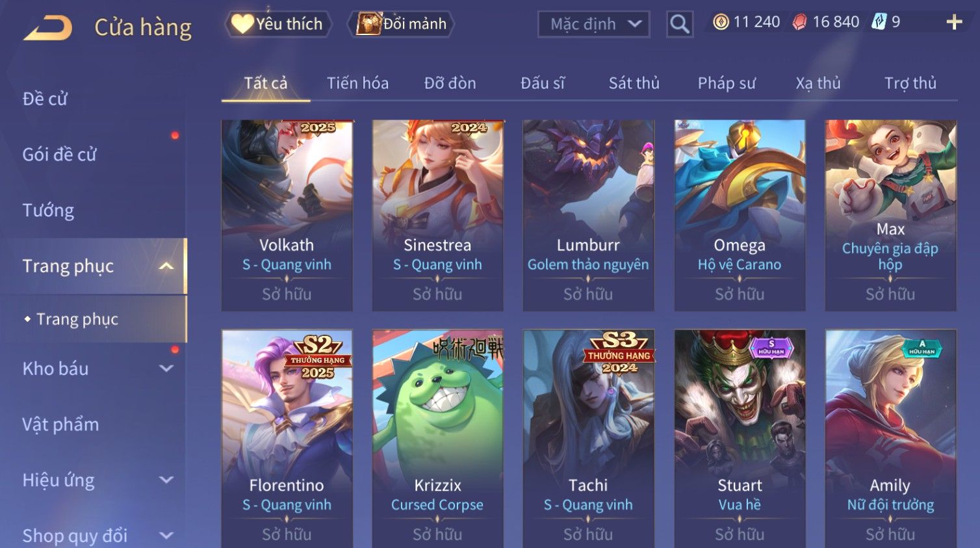Click the blue voucher currency icon
The width and height of the screenshot is (980, 548).
tap(879, 22)
